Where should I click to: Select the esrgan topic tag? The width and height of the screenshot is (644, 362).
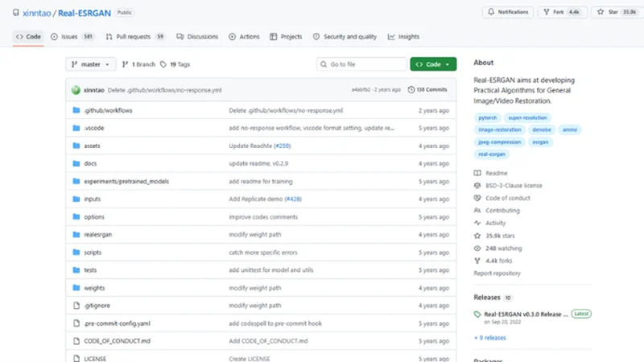pyautogui.click(x=540, y=142)
